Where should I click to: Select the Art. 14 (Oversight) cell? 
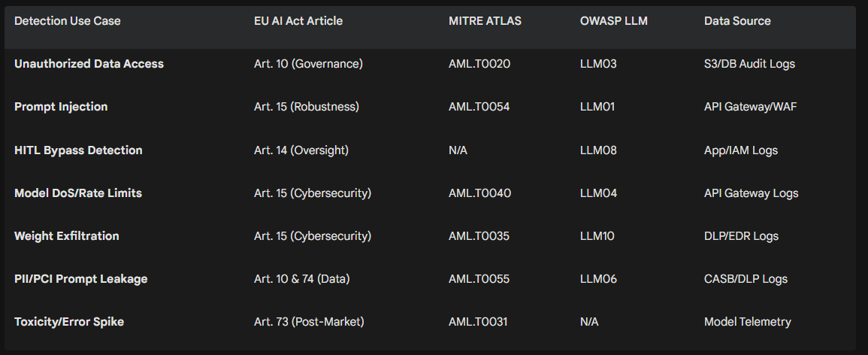coord(301,150)
